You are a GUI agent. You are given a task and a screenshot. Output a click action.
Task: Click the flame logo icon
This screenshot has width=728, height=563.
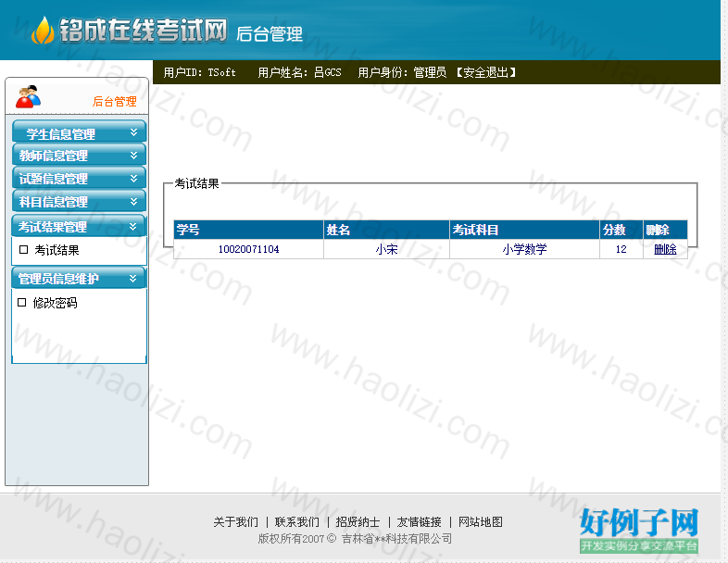click(43, 31)
